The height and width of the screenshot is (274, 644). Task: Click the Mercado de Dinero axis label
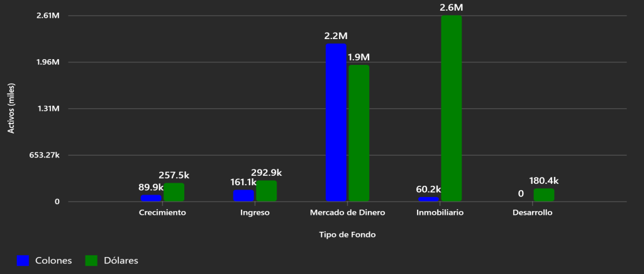[x=347, y=213]
